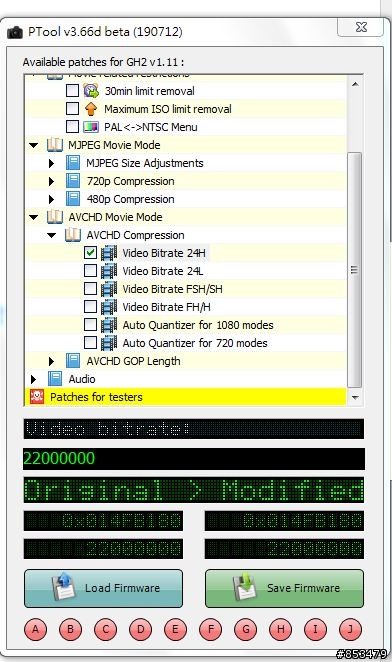The width and height of the screenshot is (392, 662).
Task: Select the 'PAL<->NTSC Menu' label
Action: click(151, 127)
